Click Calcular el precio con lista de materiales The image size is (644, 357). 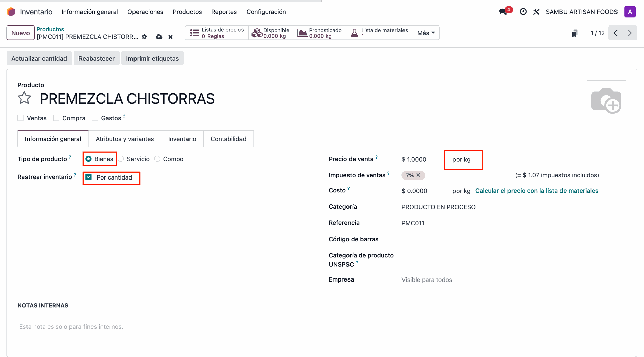tap(536, 191)
